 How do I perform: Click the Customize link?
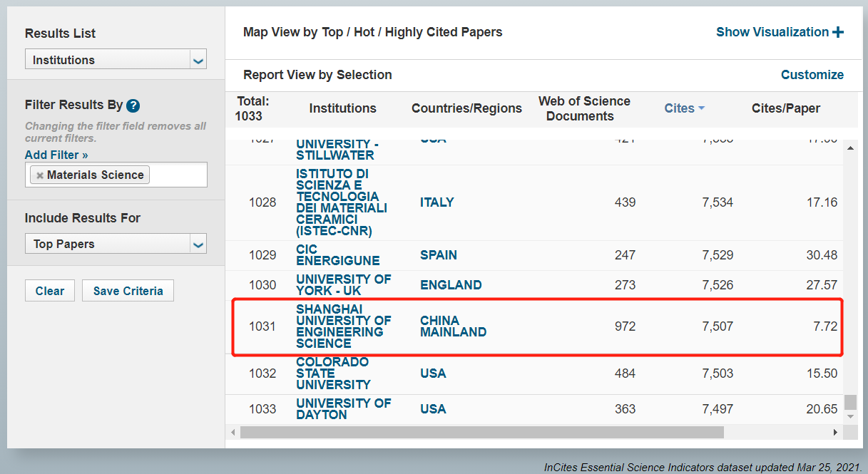click(x=812, y=75)
